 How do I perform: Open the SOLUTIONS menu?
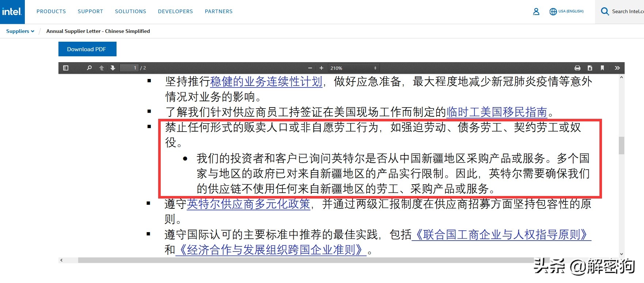click(x=130, y=11)
